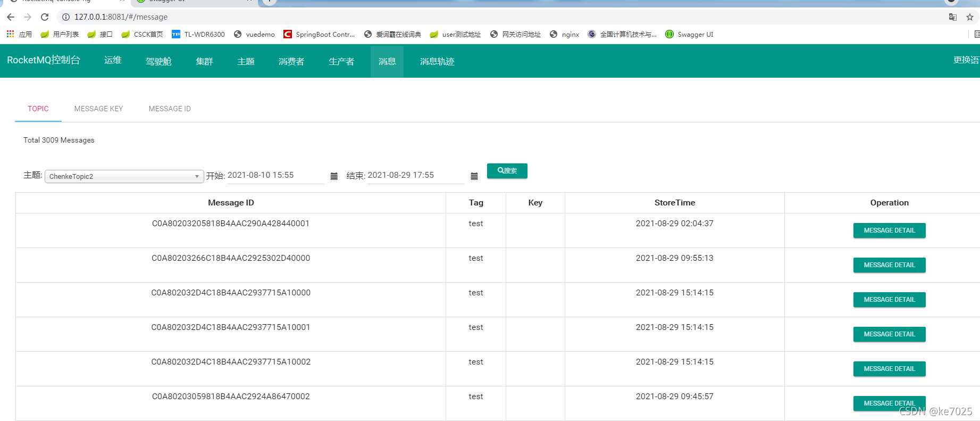Click the translate page icon
This screenshot has height=421, width=980.
pyautogui.click(x=952, y=17)
